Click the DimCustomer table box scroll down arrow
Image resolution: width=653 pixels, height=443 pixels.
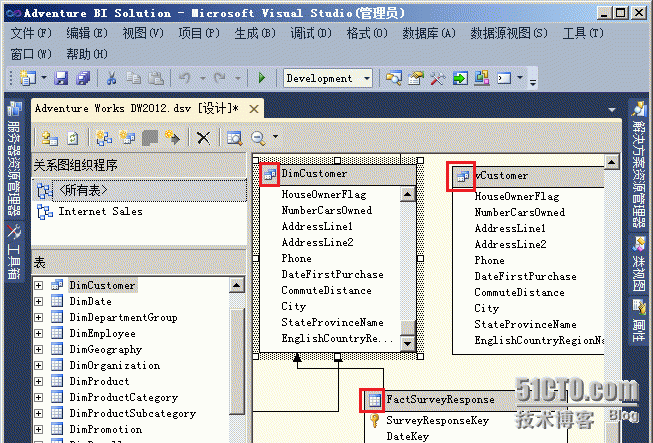click(x=407, y=343)
